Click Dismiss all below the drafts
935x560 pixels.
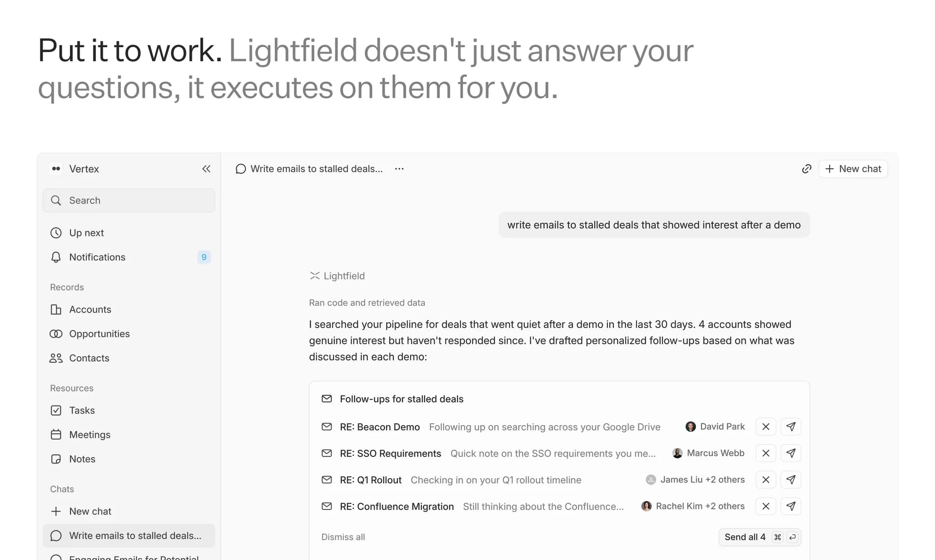click(x=343, y=537)
